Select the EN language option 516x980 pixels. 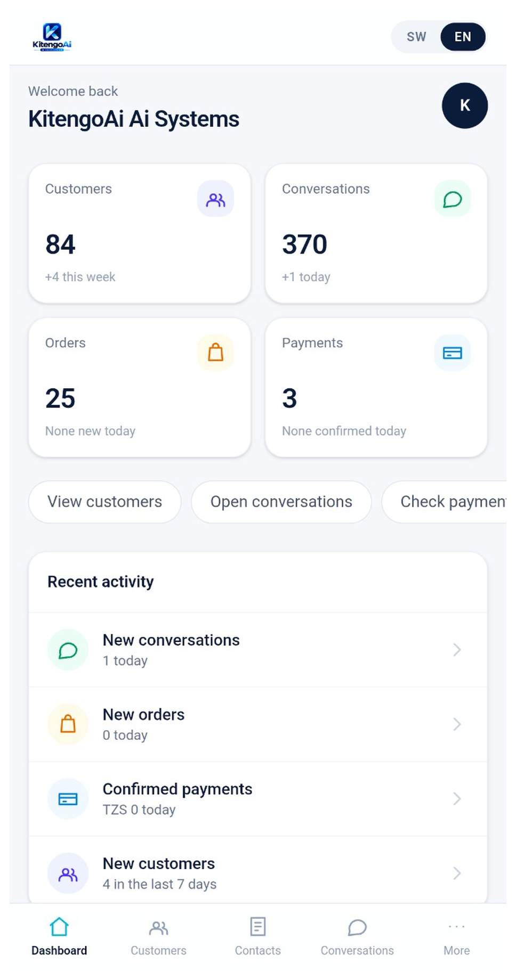463,37
